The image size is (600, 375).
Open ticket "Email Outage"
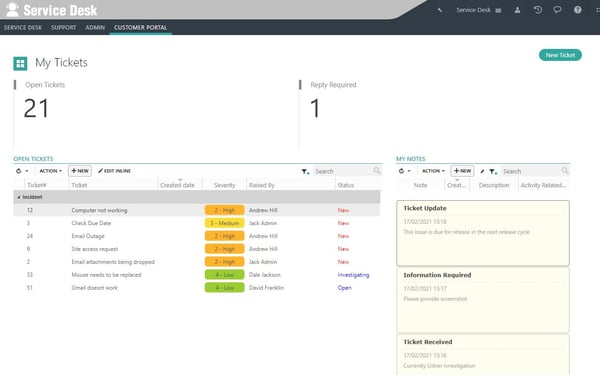tap(88, 236)
